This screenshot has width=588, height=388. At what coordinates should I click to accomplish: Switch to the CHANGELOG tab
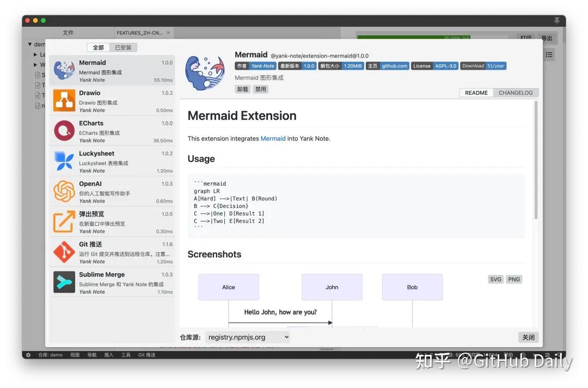click(516, 93)
